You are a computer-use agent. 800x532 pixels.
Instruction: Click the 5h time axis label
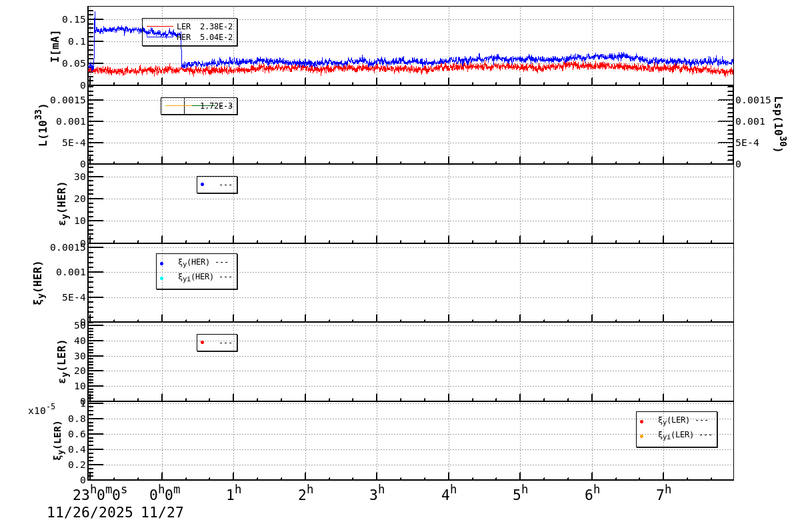point(521,493)
